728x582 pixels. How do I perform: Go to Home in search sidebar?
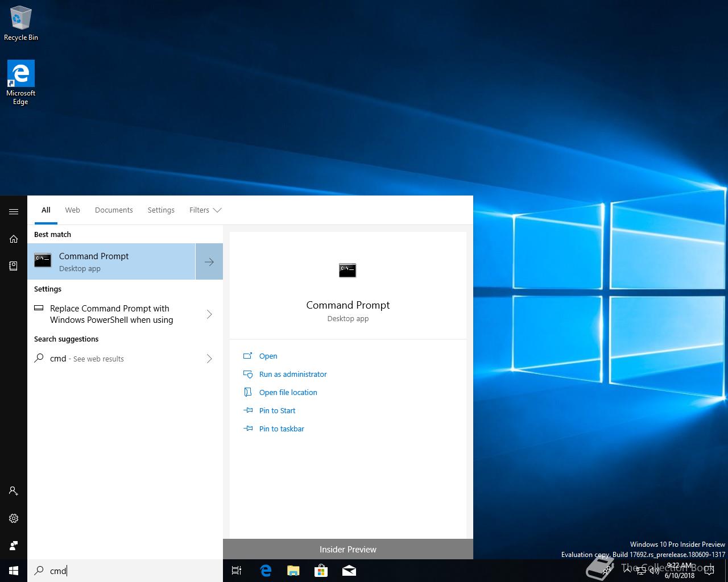(14, 239)
